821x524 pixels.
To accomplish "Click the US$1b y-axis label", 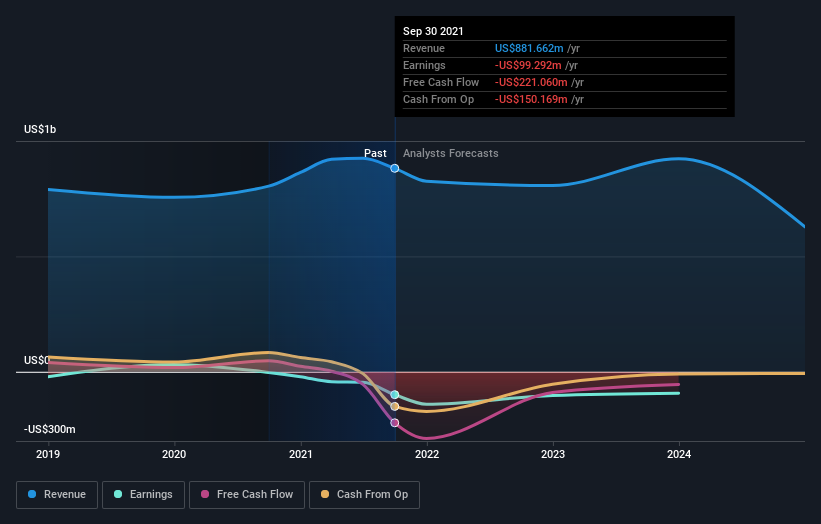I will (40, 129).
